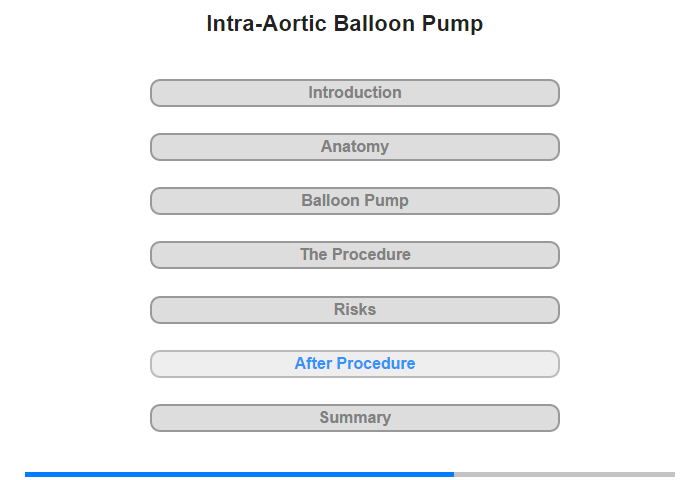Click the Intra-Aortic Balloon Pump title
Image resolution: width=700 pixels, height=480 pixels.
(345, 23)
